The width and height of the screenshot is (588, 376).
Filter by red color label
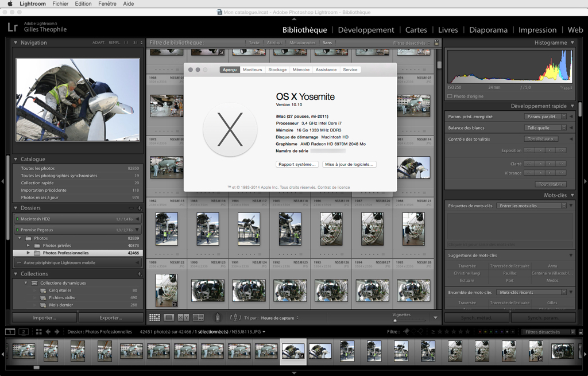[479, 332]
